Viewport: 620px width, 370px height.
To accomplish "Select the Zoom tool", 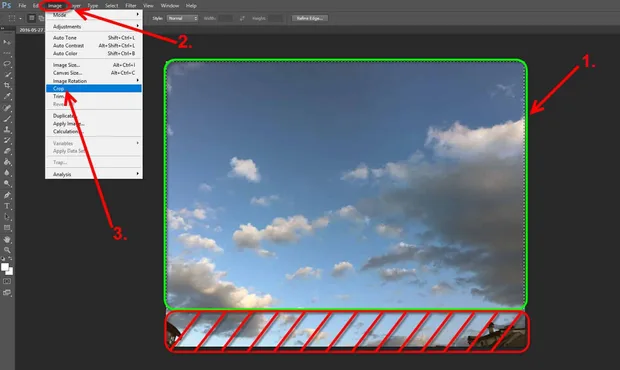I will tap(7, 250).
